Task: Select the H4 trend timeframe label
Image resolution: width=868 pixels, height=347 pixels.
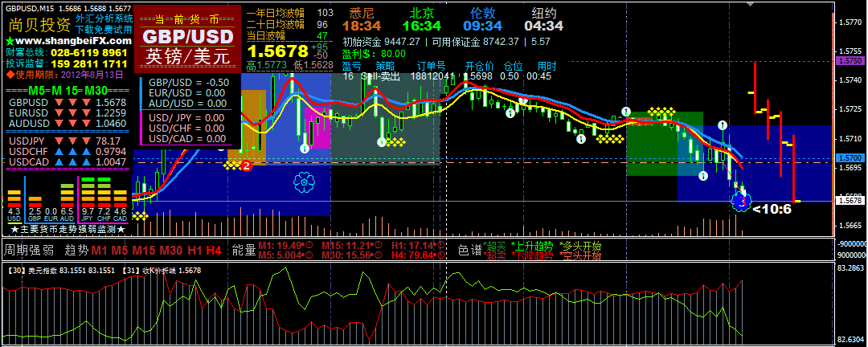Action: [213, 251]
